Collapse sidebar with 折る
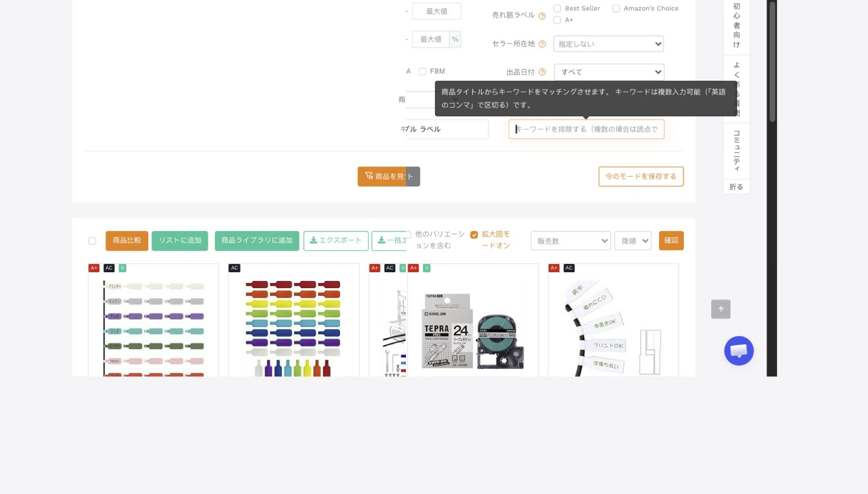Screen dimensions: 868x494 click(737, 187)
